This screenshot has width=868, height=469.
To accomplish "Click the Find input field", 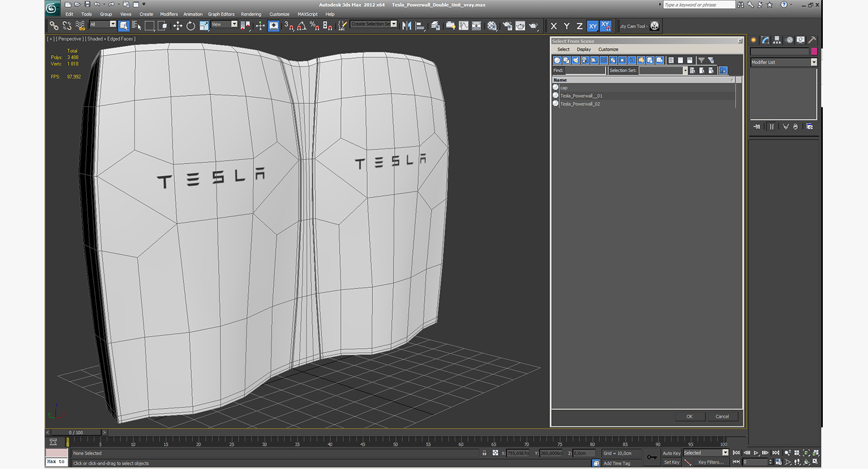I will click(585, 70).
